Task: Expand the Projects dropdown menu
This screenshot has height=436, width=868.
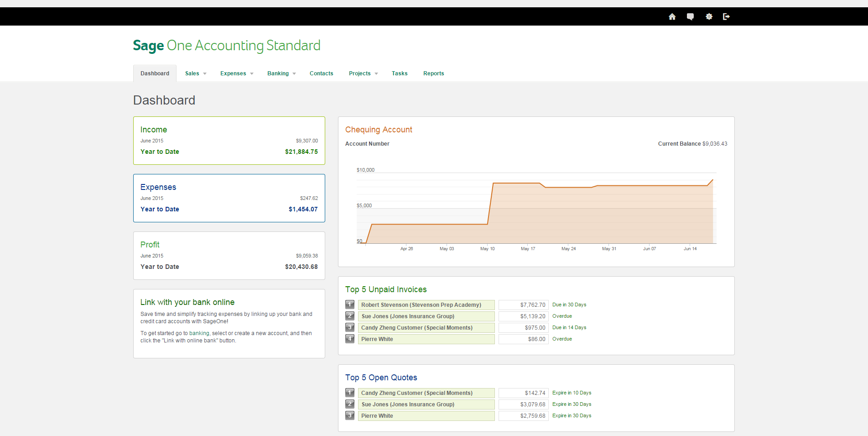Action: [363, 73]
